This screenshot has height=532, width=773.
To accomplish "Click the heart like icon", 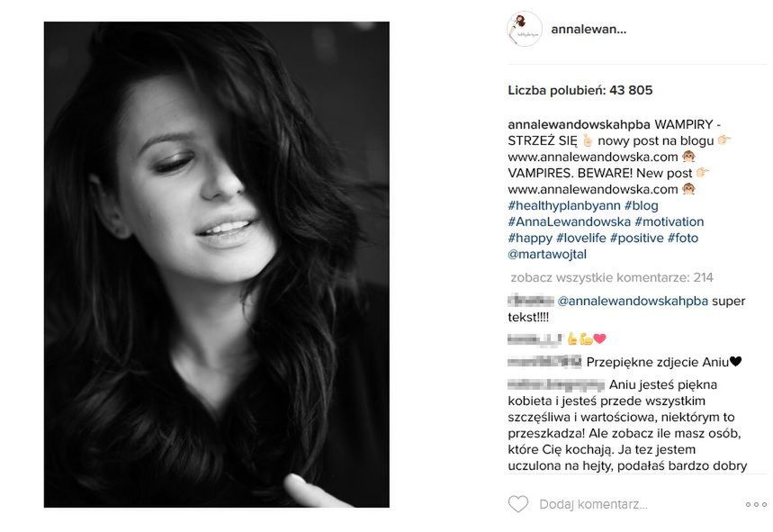I will 517,504.
